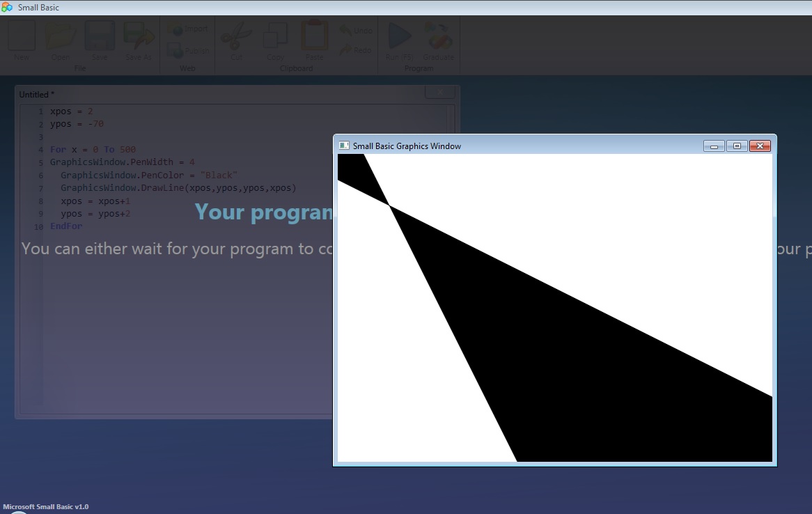Undo the last edit
This screenshot has height=514, width=812.
[x=356, y=31]
